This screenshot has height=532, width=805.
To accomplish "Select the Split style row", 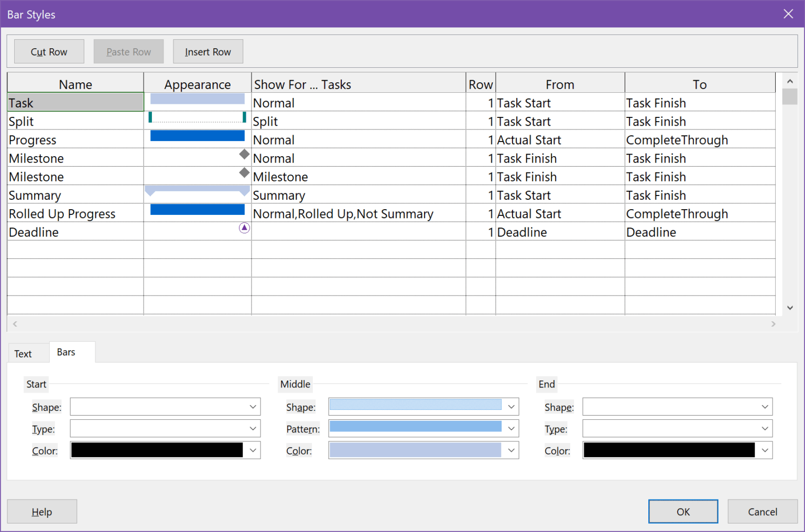I will [x=75, y=121].
